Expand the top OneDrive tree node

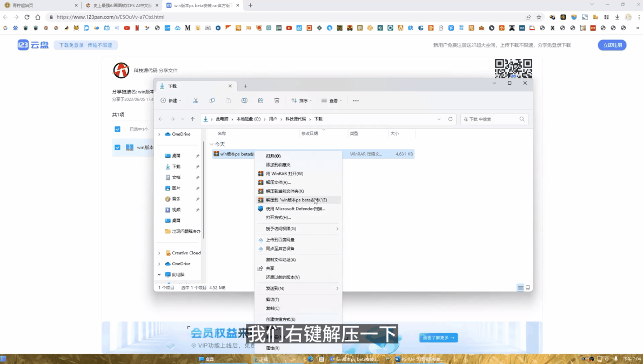159,134
